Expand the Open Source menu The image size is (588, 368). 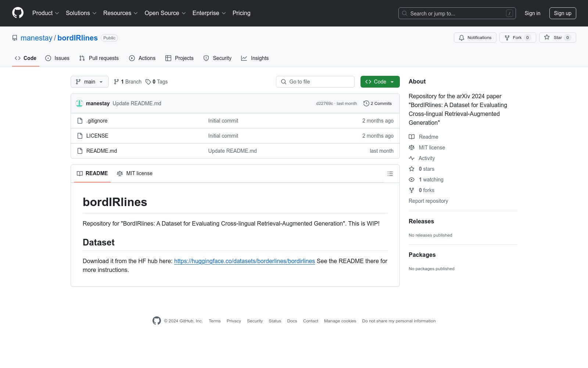[165, 13]
